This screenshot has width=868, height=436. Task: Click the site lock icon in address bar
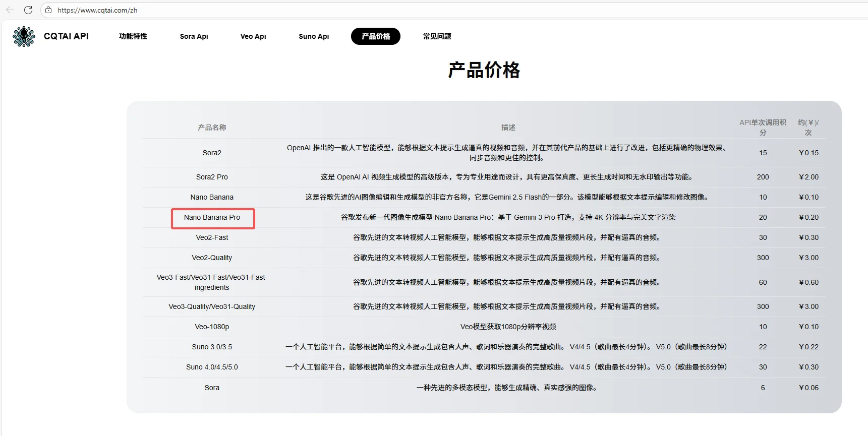(48, 10)
